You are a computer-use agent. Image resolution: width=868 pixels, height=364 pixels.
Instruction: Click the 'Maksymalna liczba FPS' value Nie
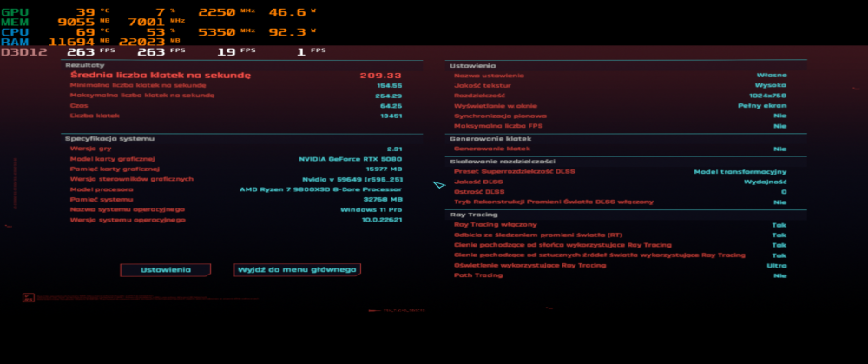coord(780,126)
